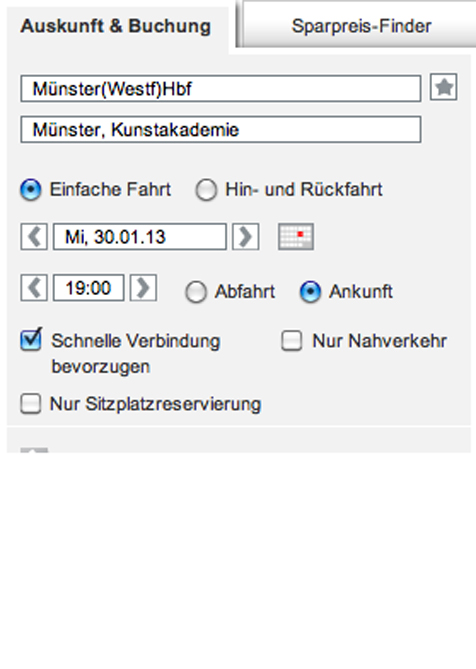Click the 19:00 time field
The image size is (476, 669).
click(88, 288)
